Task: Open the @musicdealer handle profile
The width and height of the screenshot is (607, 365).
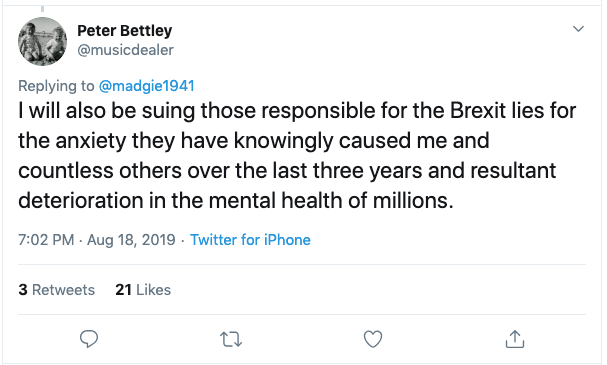Action: [125, 50]
